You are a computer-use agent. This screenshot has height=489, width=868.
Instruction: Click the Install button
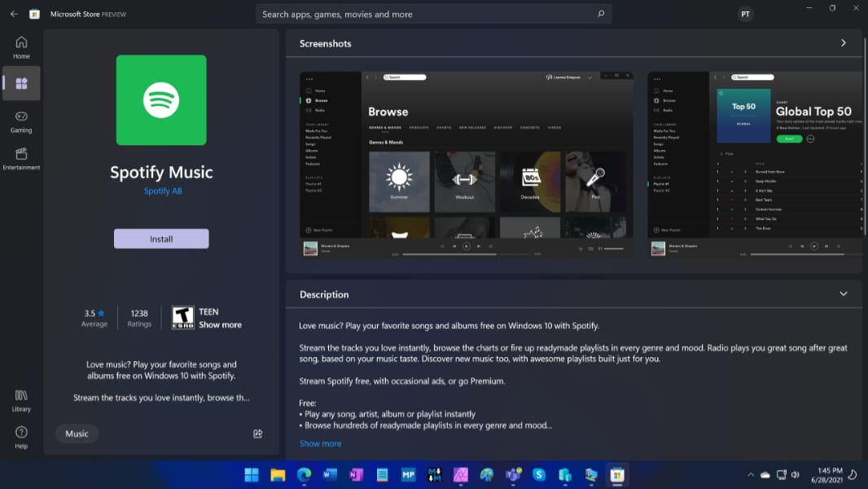coord(161,239)
